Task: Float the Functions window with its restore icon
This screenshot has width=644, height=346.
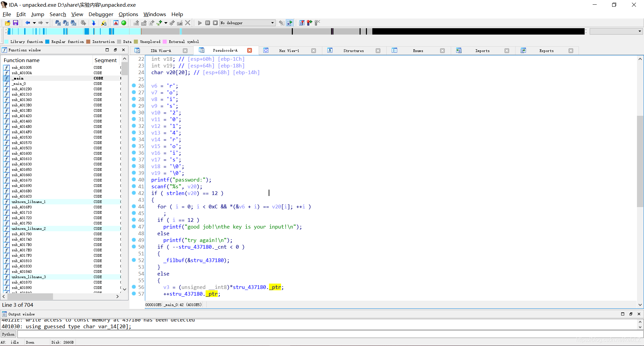Action: coord(115,50)
